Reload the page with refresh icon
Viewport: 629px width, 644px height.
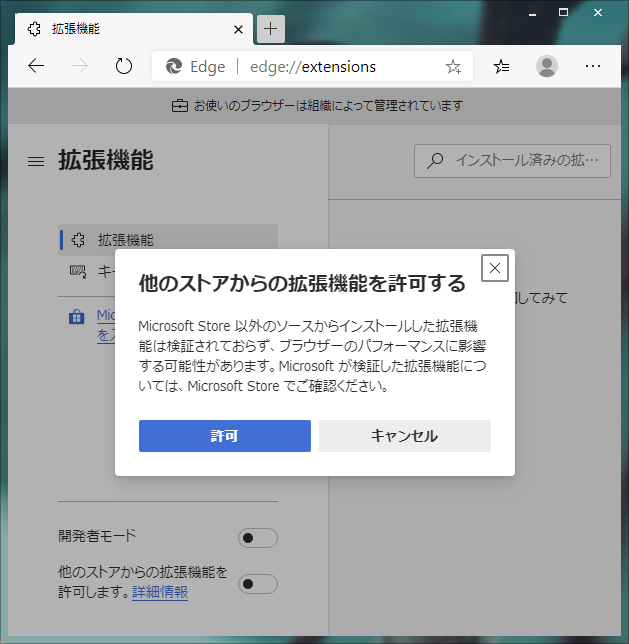(x=124, y=66)
